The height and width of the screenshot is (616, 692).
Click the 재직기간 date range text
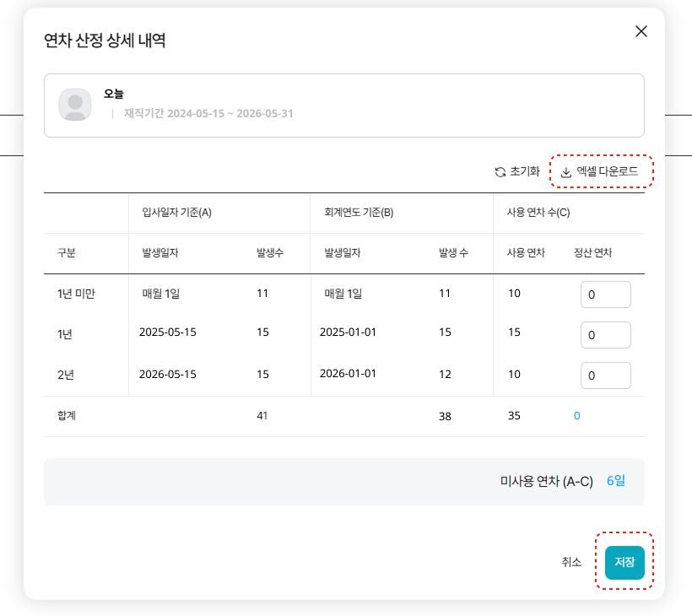pos(208,113)
